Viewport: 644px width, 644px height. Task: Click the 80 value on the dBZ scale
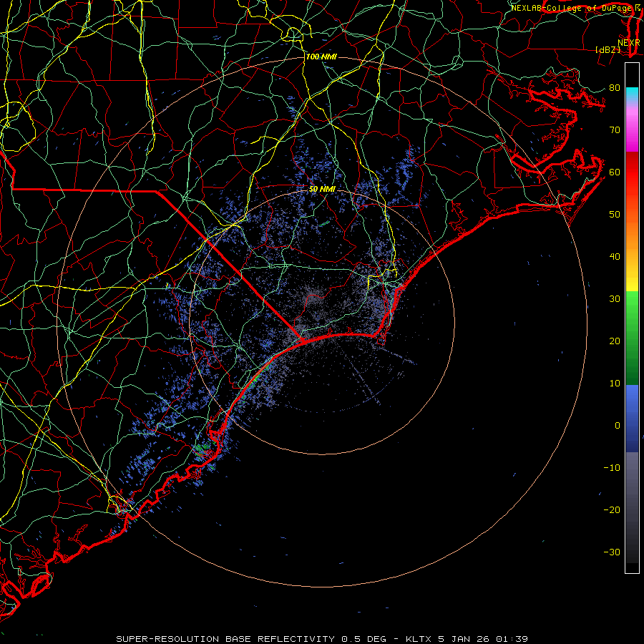615,88
